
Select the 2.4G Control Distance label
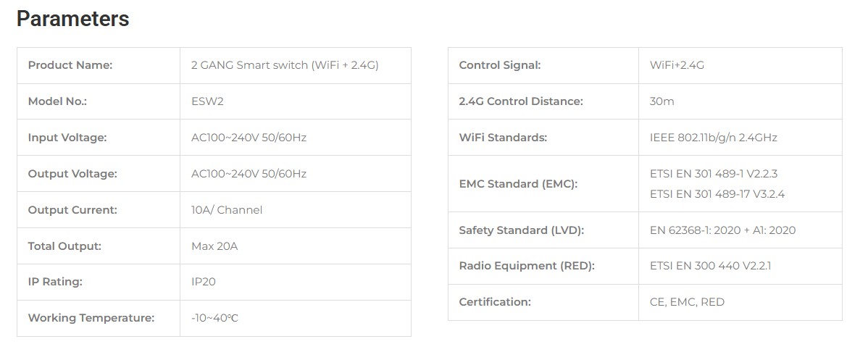(x=520, y=101)
